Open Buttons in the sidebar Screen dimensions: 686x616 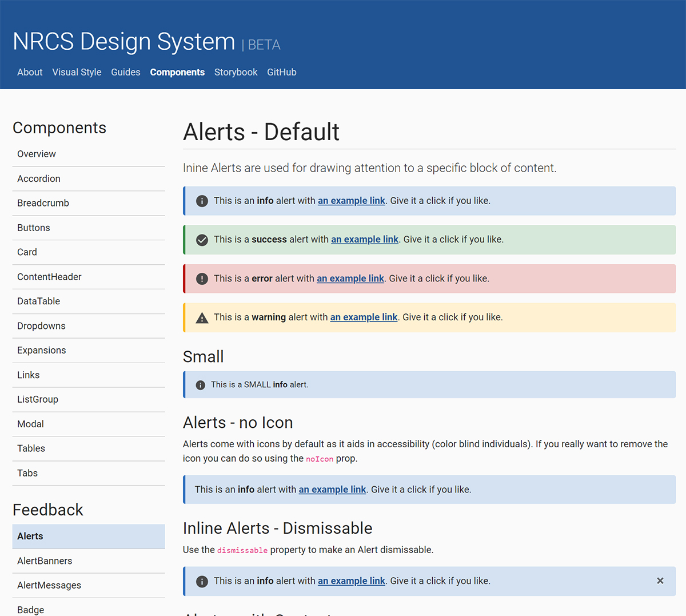pos(89,228)
